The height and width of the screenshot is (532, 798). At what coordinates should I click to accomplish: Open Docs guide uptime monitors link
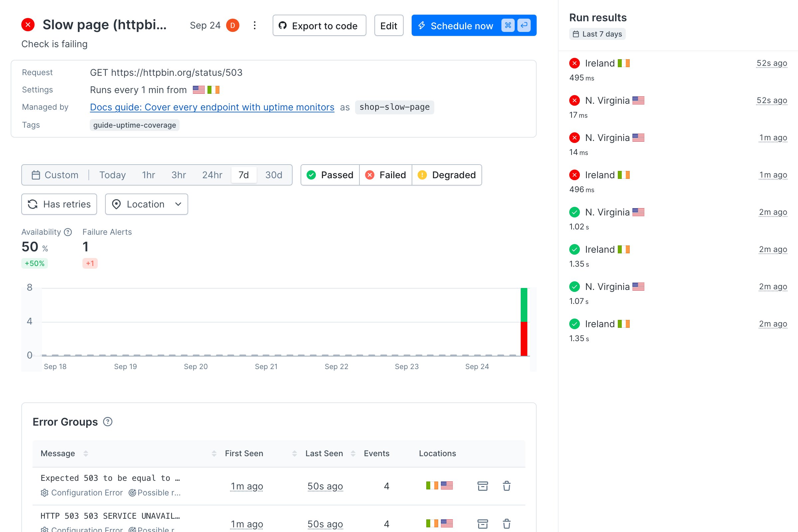pos(212,107)
